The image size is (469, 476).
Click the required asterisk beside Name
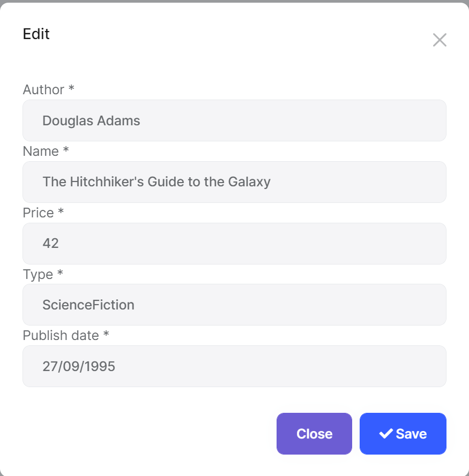[66, 150]
